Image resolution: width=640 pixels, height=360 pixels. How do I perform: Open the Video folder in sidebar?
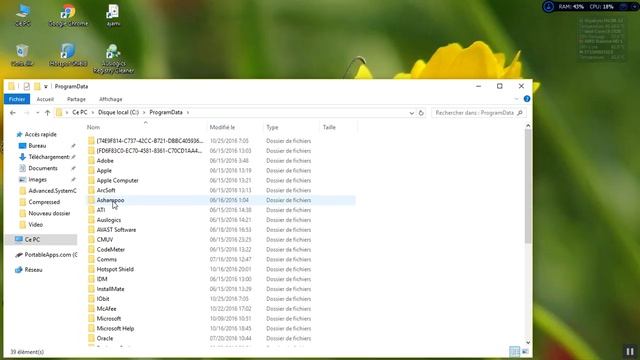click(x=31, y=224)
